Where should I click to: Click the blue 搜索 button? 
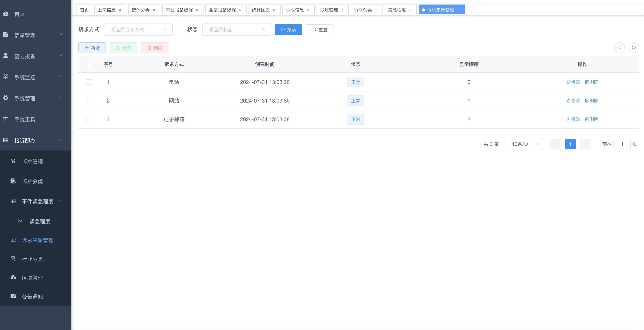point(288,30)
